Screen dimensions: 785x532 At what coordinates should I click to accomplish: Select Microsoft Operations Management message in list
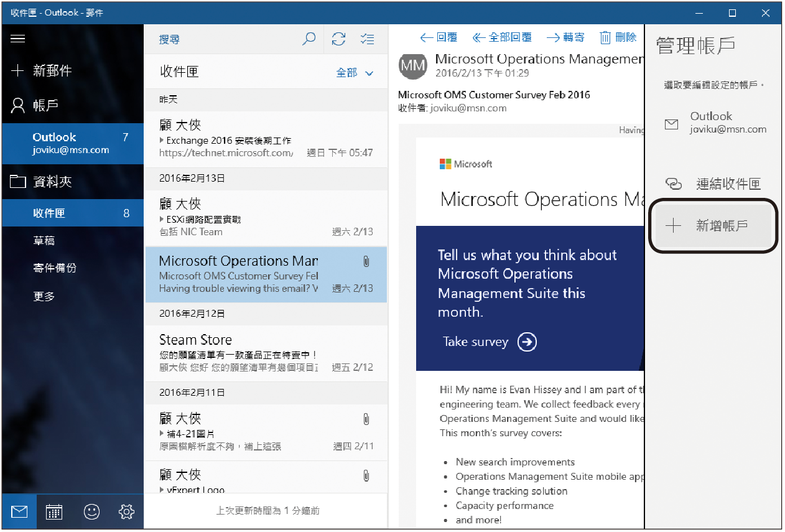click(x=266, y=274)
